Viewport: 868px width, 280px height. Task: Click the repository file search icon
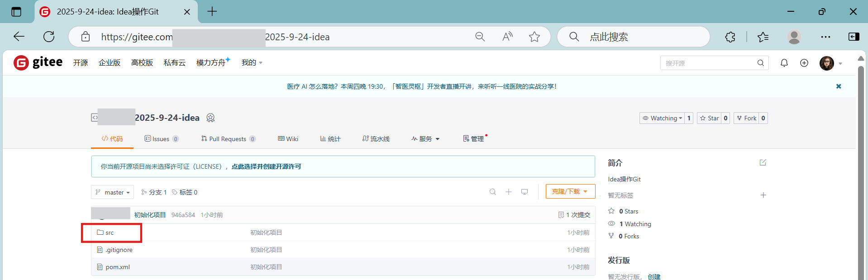tap(493, 192)
